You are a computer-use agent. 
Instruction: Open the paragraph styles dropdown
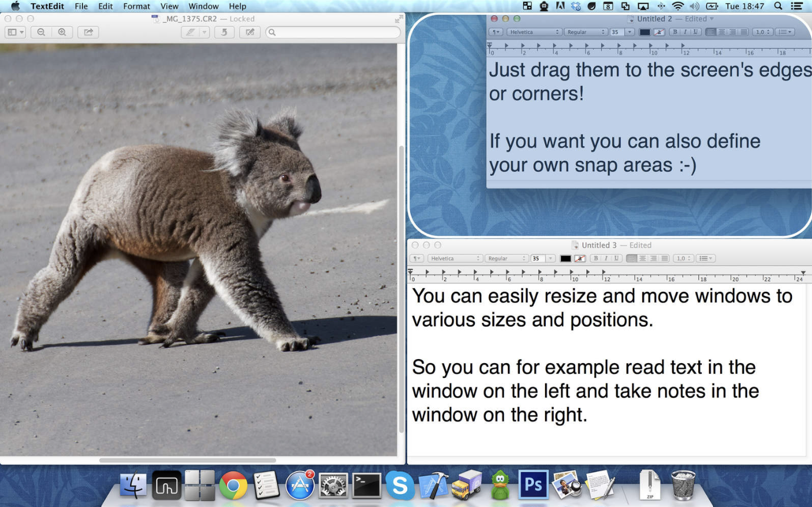click(x=416, y=258)
